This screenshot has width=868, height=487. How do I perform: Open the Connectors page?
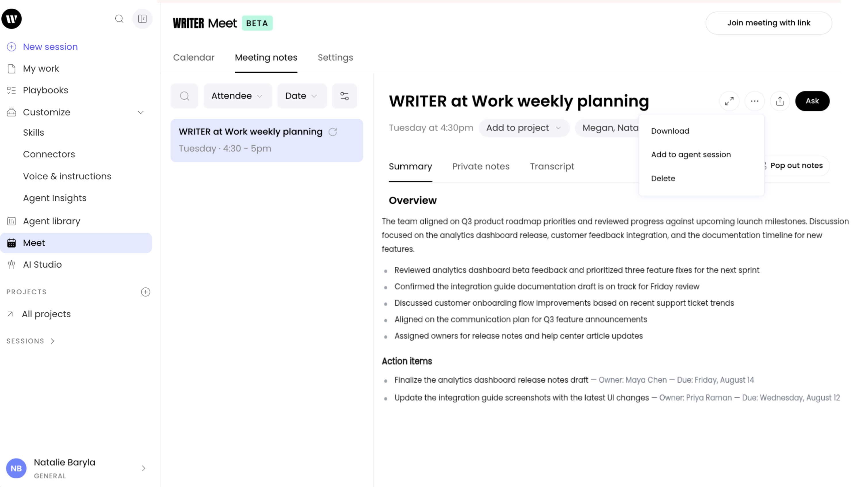tap(49, 154)
